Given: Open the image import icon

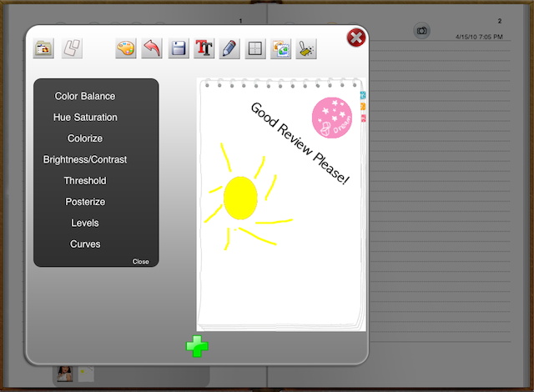Looking at the screenshot, I should (x=280, y=48).
